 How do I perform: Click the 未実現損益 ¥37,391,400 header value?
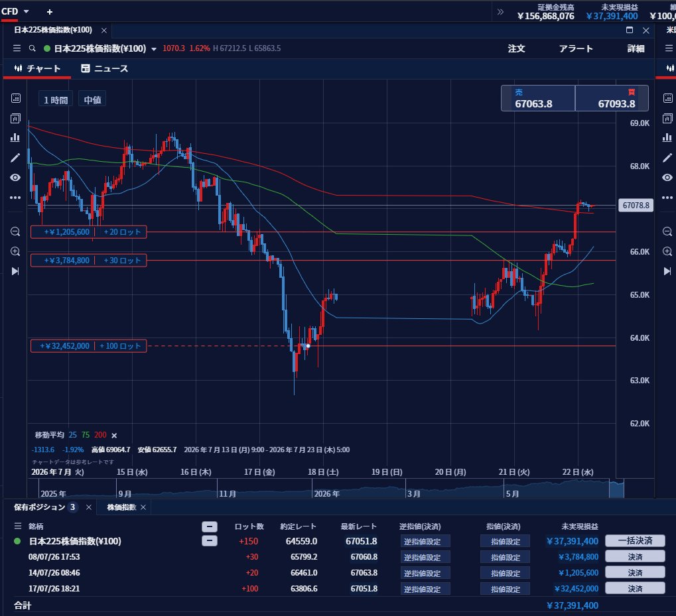(x=612, y=17)
